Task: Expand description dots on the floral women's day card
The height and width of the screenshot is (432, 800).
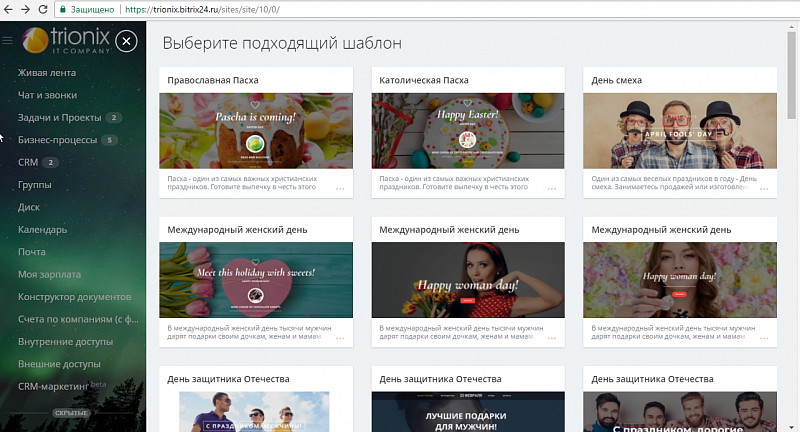Action: pos(764,338)
